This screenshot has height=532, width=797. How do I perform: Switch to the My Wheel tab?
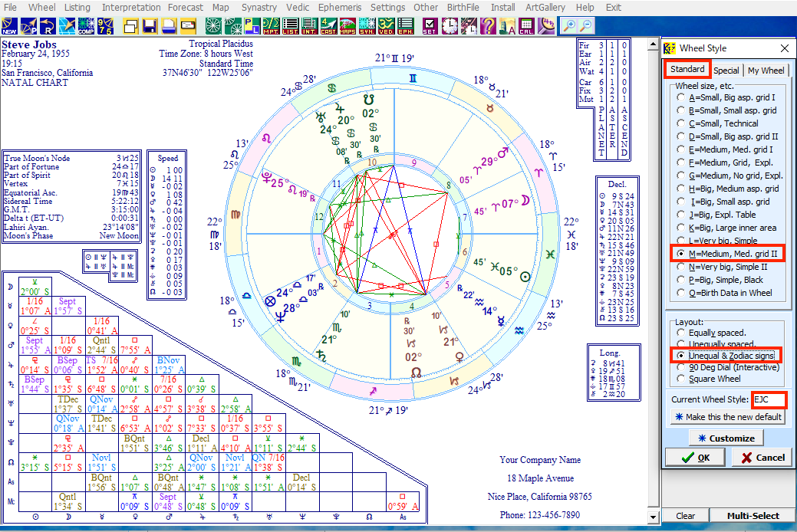tap(766, 71)
